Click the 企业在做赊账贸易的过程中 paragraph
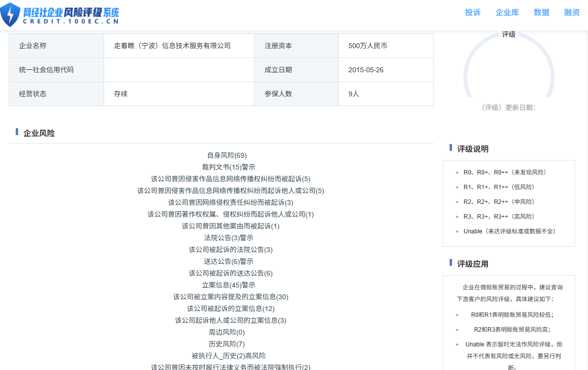The height and width of the screenshot is (370, 588). (x=509, y=293)
